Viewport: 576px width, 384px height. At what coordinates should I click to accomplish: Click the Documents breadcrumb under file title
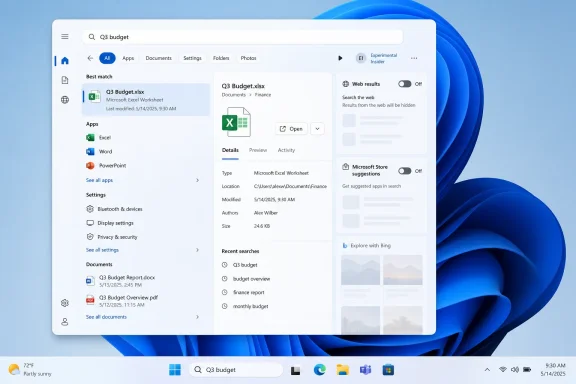[234, 95]
